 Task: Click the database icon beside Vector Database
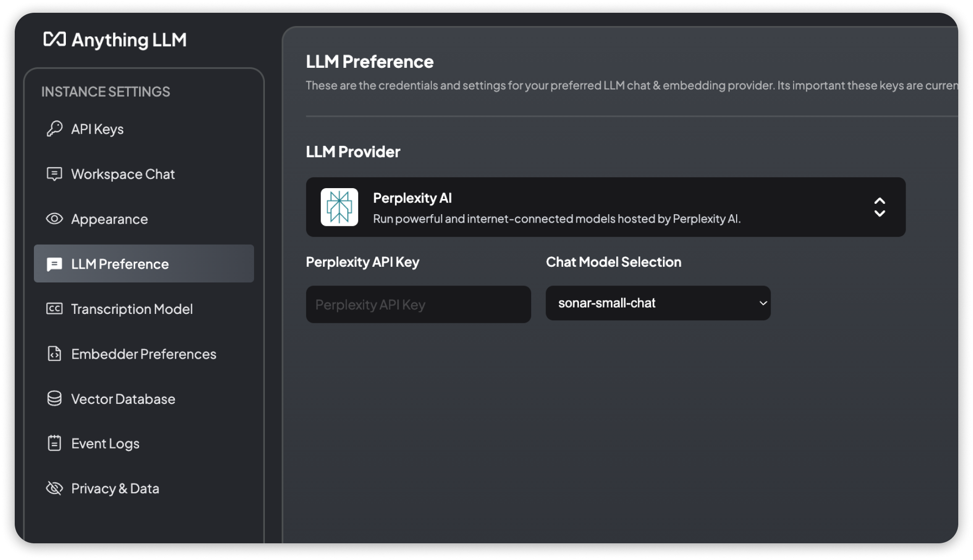[x=55, y=398]
